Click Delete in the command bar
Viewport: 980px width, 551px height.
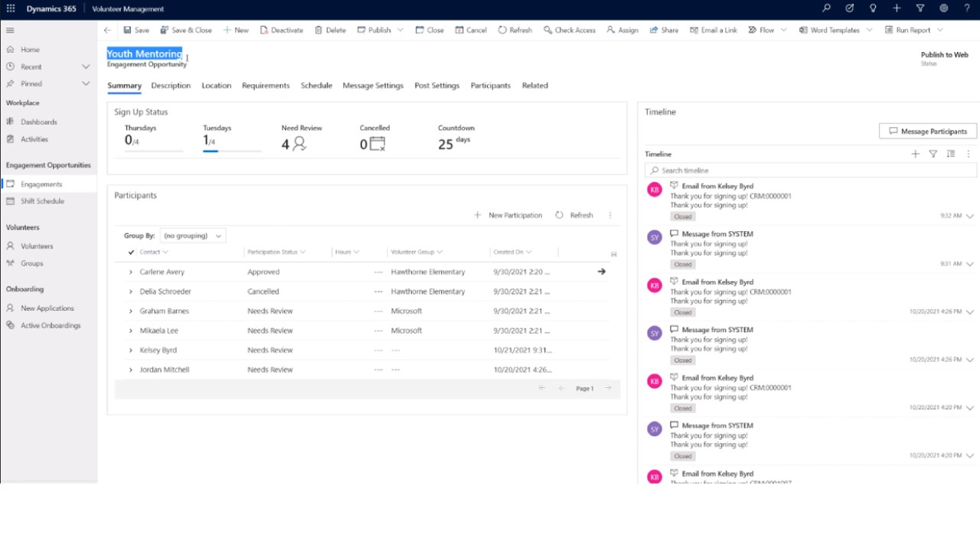coord(330,30)
